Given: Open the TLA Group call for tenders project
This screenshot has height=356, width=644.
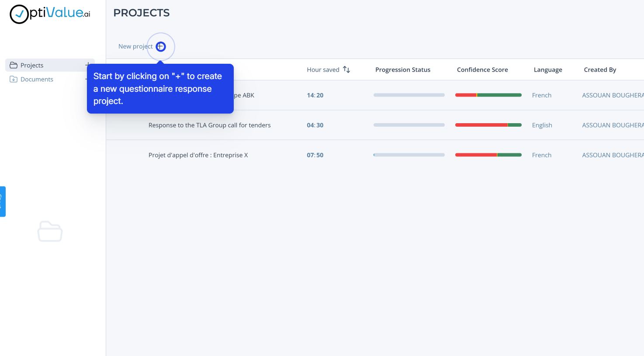Looking at the screenshot, I should 210,125.
